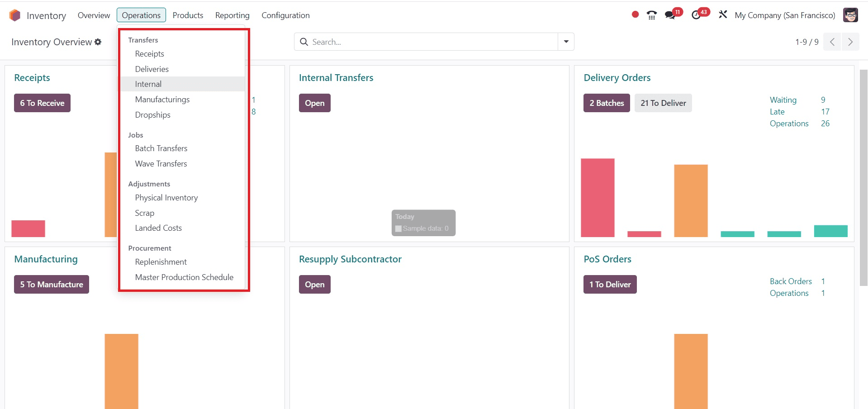868x409 pixels.
Task: Choose Batch Transfers in Jobs section
Action: click(x=161, y=148)
